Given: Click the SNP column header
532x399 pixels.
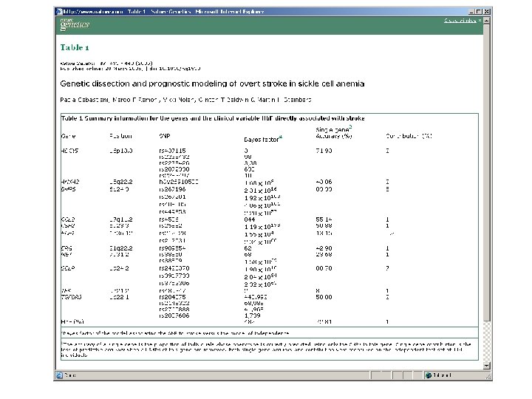Looking at the screenshot, I should click(x=165, y=136).
